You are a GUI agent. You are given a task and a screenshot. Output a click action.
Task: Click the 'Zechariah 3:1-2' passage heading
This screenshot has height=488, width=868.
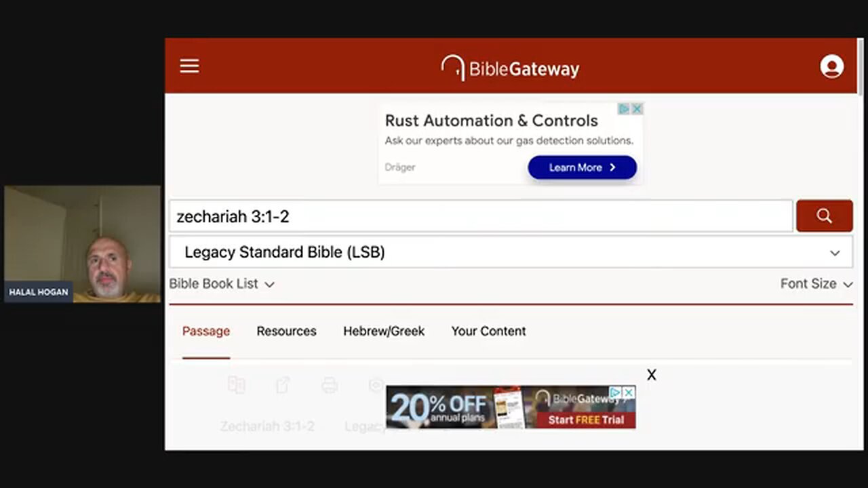click(267, 426)
